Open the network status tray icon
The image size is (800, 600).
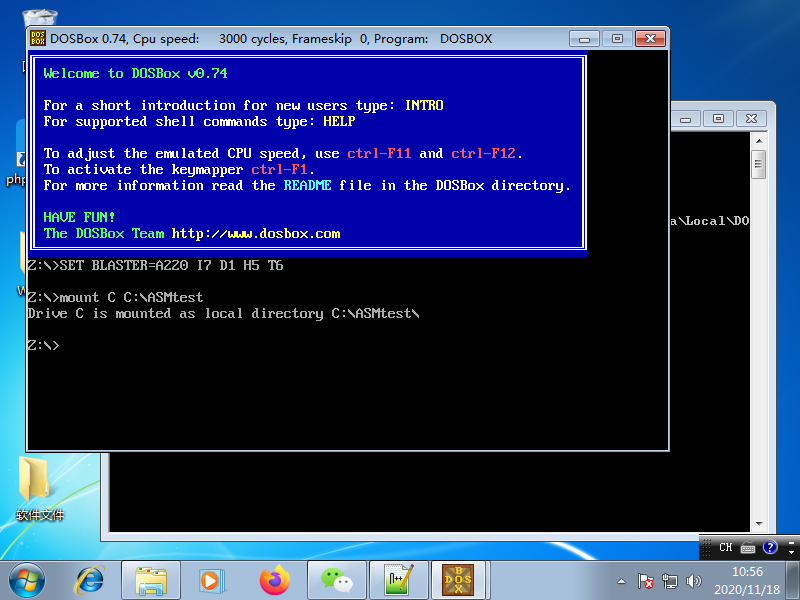click(x=670, y=581)
